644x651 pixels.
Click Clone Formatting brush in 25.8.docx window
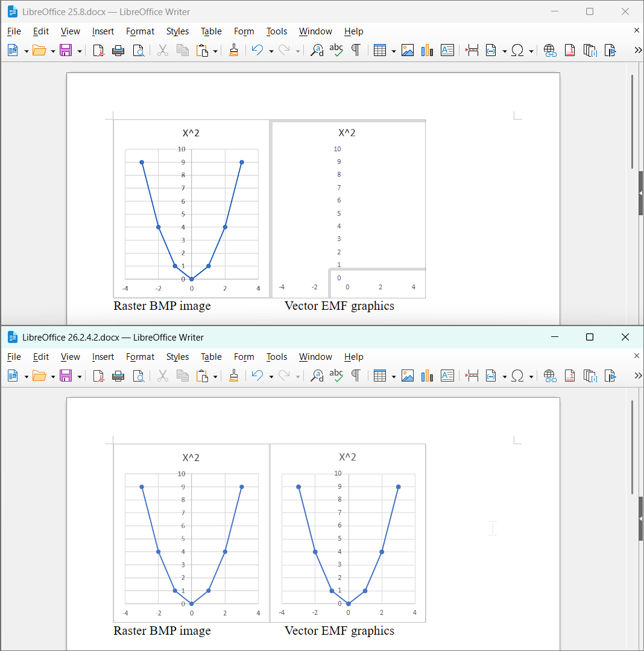point(234,51)
